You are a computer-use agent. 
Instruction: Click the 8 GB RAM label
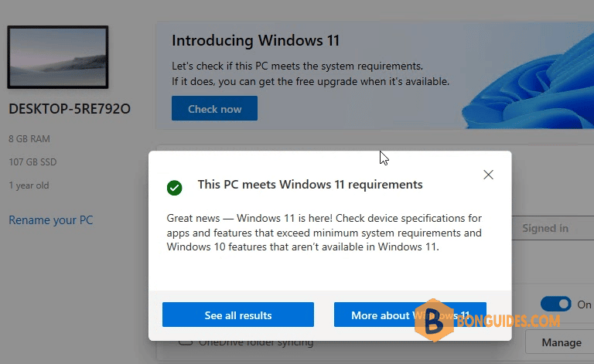29,139
